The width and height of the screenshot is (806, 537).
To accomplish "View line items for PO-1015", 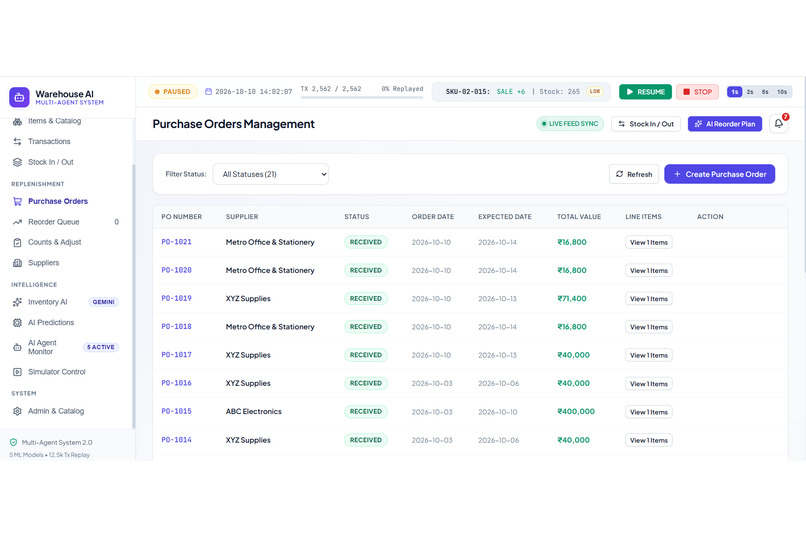I will tap(649, 412).
